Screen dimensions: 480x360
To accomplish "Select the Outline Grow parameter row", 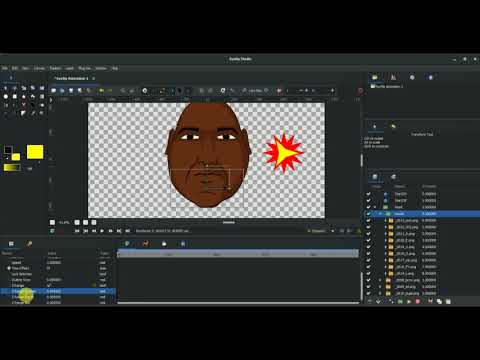I will tap(58, 280).
